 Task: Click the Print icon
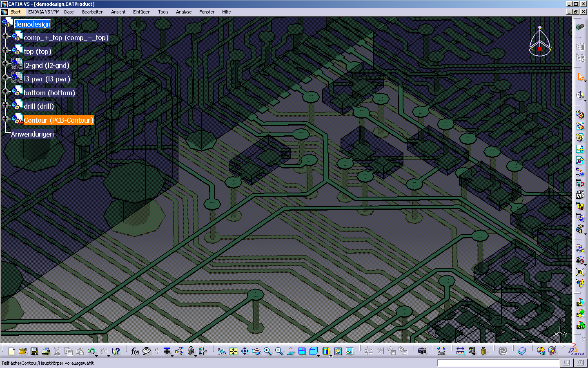[x=46, y=351]
